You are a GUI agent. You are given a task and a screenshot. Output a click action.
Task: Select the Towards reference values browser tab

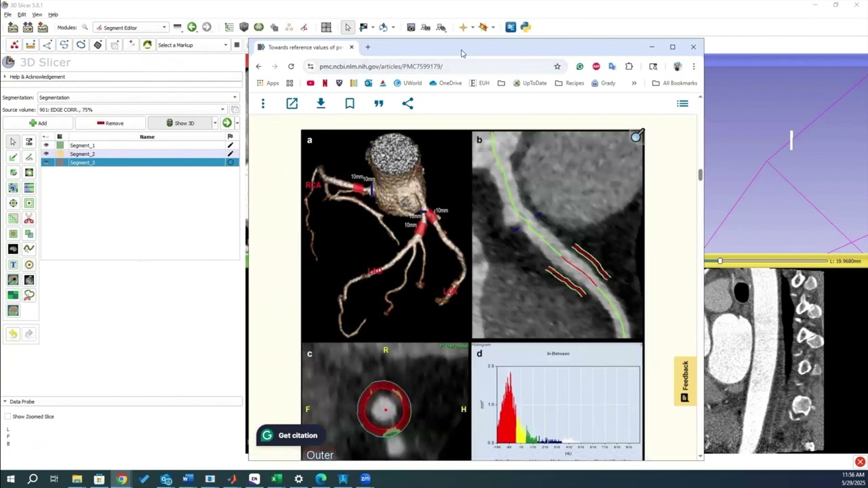tap(305, 47)
